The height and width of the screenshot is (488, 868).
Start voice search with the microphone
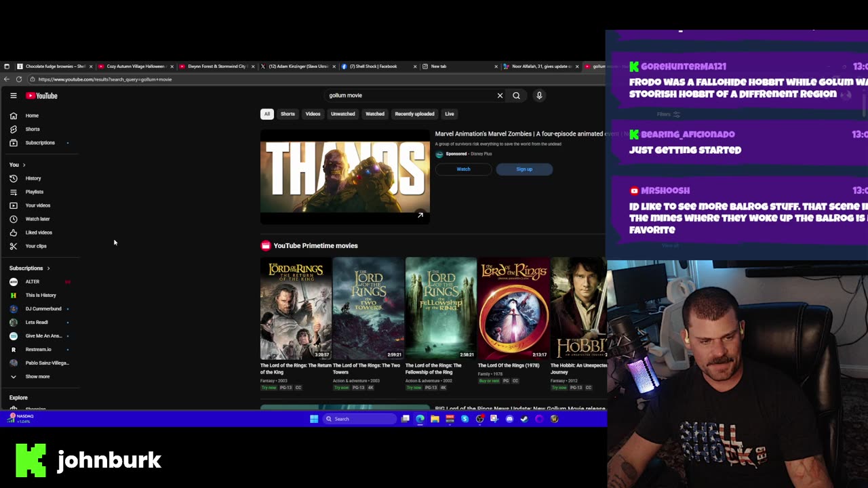tap(539, 96)
